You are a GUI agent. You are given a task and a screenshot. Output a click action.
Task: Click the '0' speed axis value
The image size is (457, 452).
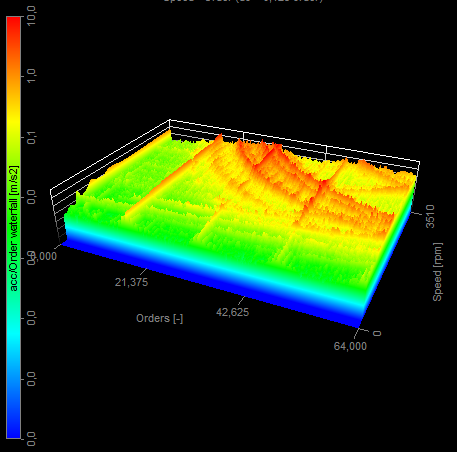377,333
